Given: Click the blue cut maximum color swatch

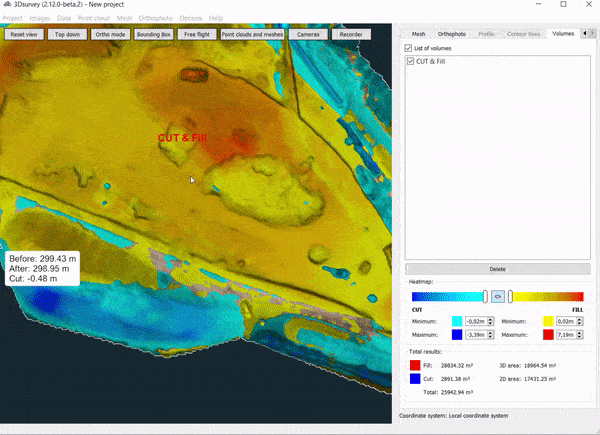Looking at the screenshot, I should [456, 333].
